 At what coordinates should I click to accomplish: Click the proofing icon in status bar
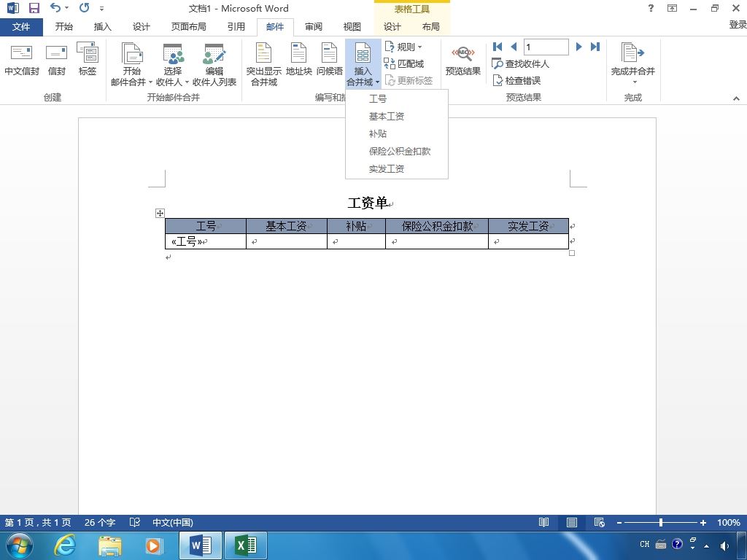135,522
